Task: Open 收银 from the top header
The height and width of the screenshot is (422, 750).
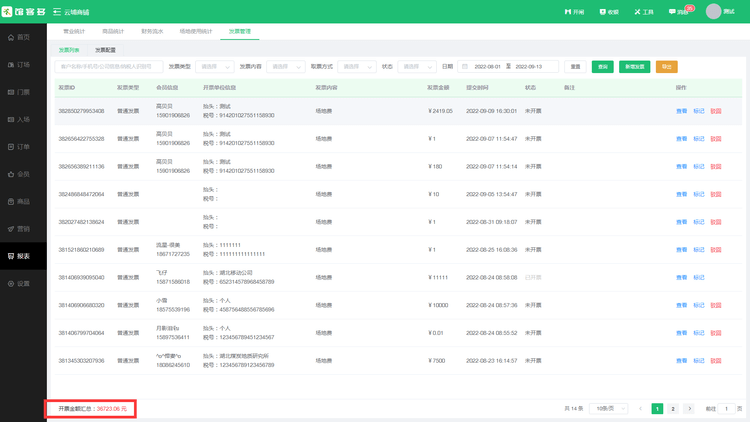Action: pos(609,12)
